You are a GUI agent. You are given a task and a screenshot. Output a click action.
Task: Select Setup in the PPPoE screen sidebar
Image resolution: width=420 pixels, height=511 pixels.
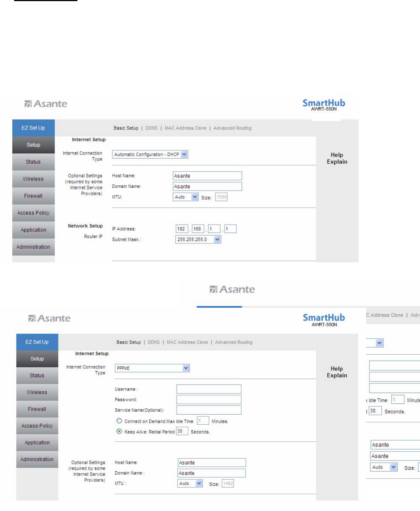click(37, 359)
